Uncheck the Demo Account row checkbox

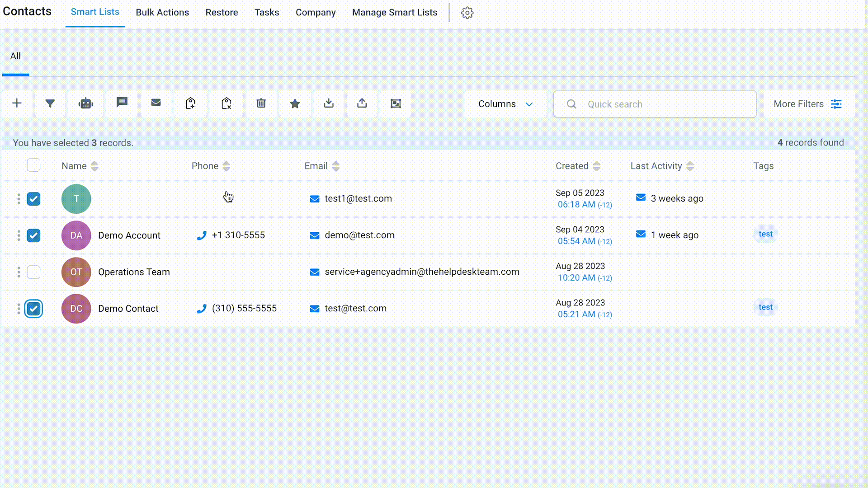33,235
